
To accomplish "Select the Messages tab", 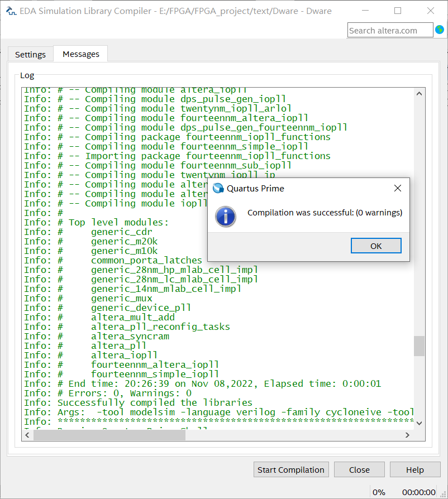I will tap(81, 54).
